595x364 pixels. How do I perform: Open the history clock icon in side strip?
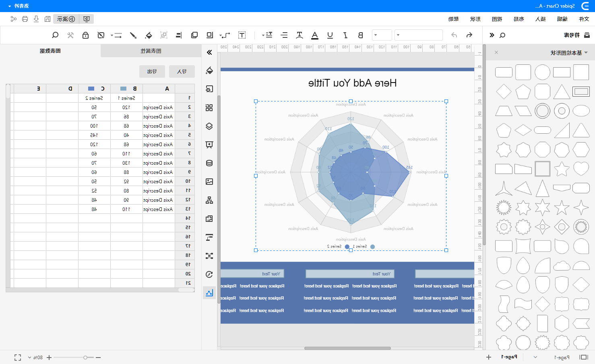pyautogui.click(x=209, y=274)
